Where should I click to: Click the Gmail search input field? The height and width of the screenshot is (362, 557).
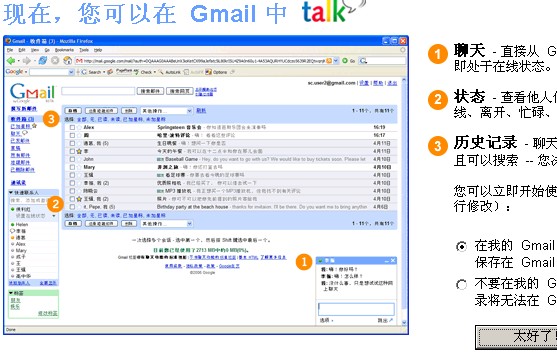pyautogui.click(x=98, y=91)
